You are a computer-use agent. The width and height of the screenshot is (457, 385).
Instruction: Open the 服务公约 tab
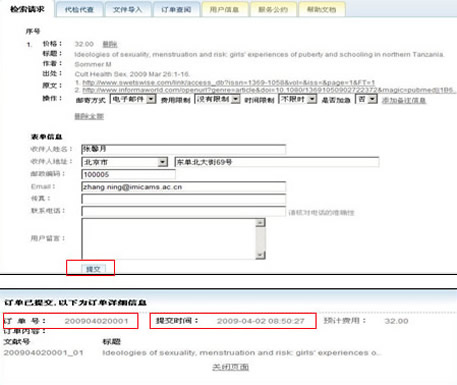pos(273,9)
